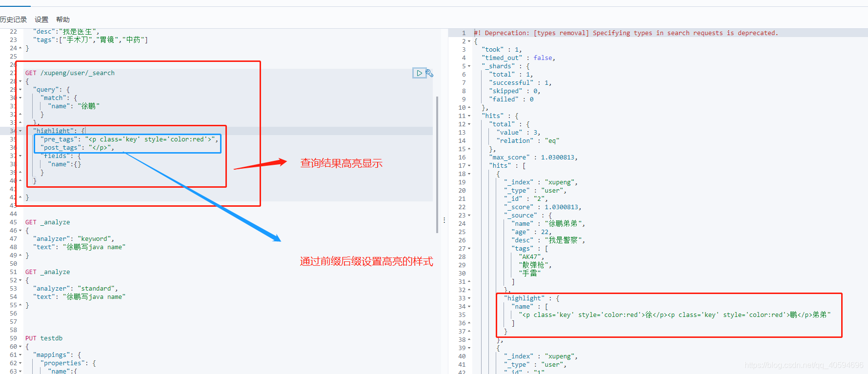The width and height of the screenshot is (868, 374).
Task: Open the 历史记录 history tab
Action: pos(13,20)
